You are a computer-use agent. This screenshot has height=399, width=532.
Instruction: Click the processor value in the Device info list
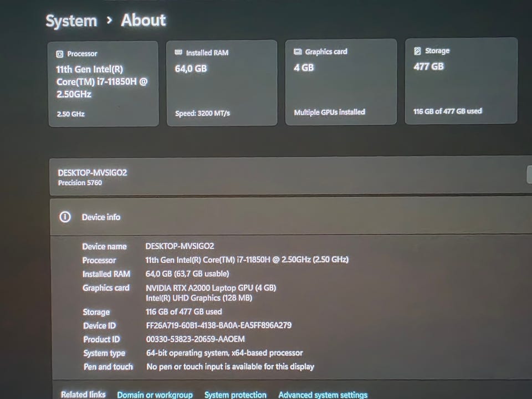[x=247, y=260]
